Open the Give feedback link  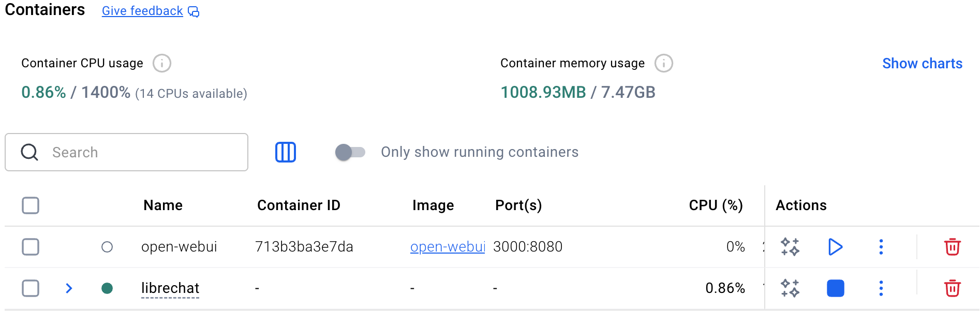[x=142, y=11]
